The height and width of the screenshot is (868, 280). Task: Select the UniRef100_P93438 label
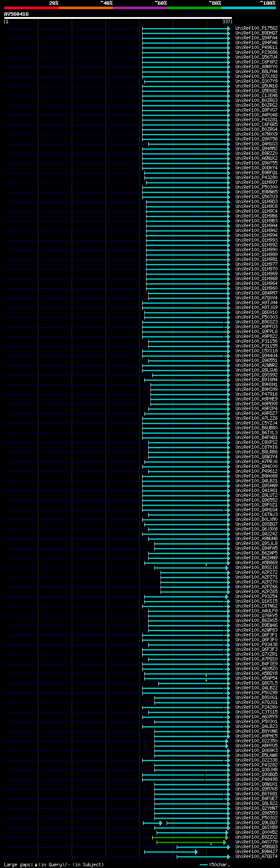[x=256, y=644]
